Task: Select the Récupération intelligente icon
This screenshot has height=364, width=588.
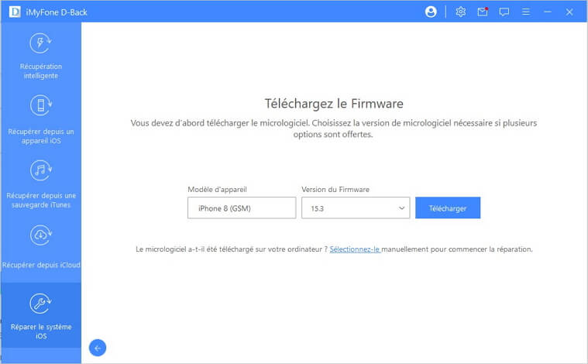Action: coord(40,43)
